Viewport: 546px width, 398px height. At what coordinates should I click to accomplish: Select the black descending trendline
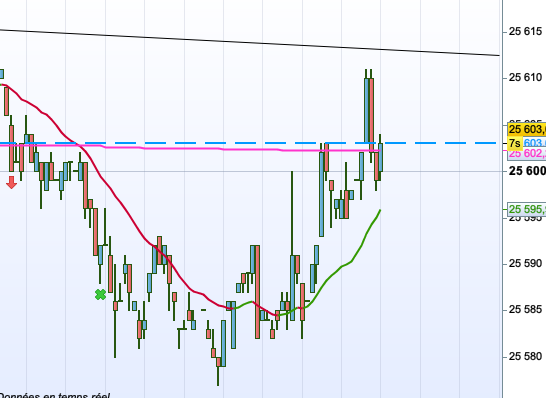pyautogui.click(x=250, y=42)
